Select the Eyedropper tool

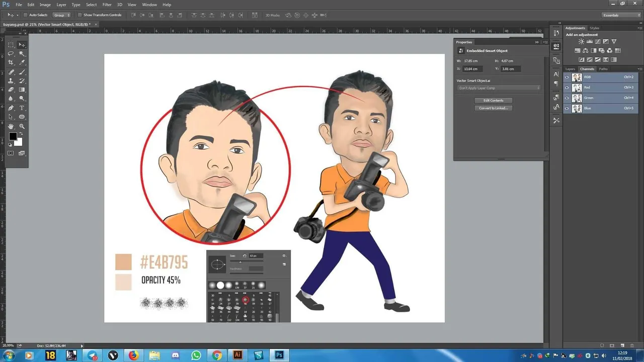point(22,62)
